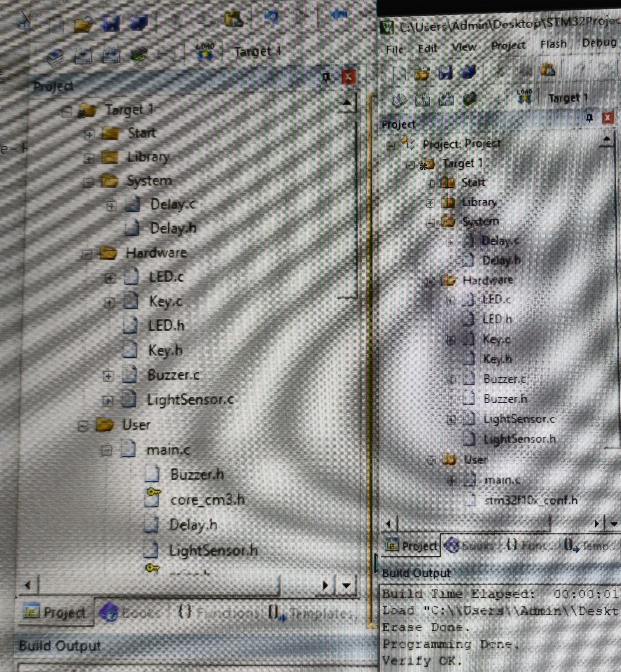The height and width of the screenshot is (672, 621).
Task: Expand the Start folder in right tree
Action: coord(430,184)
